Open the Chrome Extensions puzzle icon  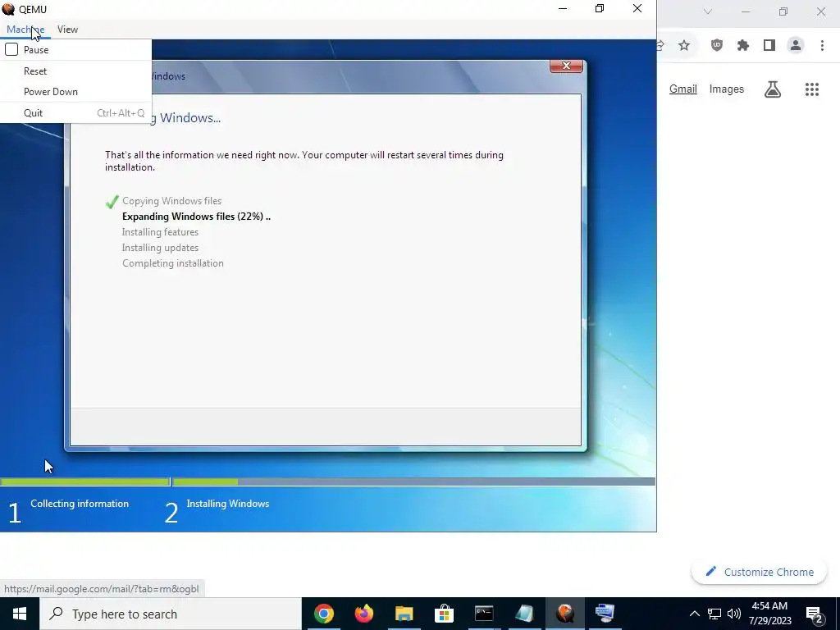tap(743, 46)
